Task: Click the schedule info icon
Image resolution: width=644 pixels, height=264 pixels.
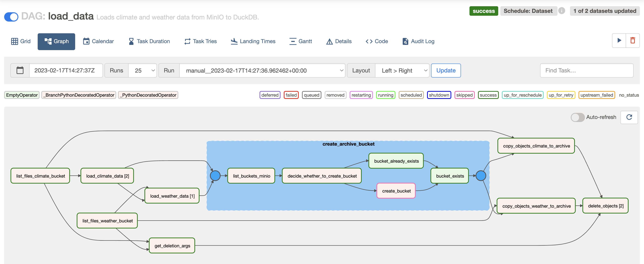Action: [561, 11]
